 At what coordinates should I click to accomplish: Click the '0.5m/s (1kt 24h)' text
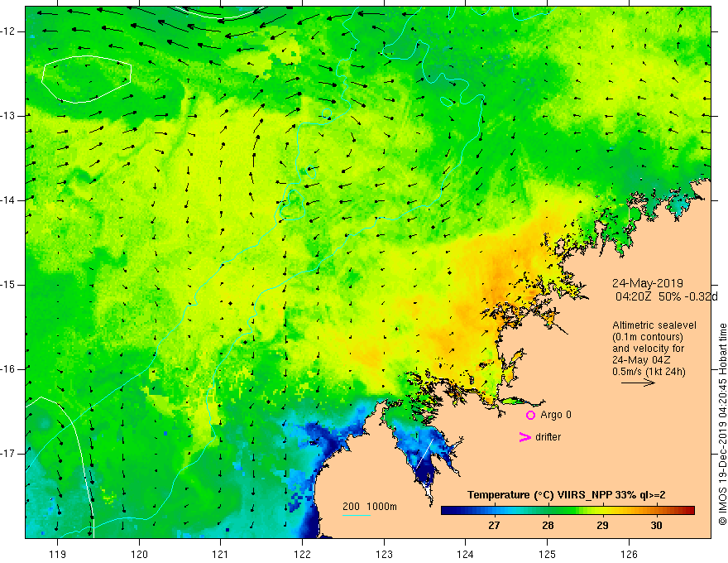649,372
